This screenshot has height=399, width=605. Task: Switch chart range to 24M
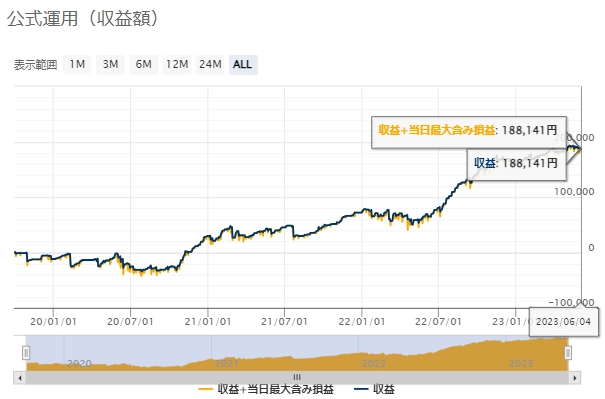coord(210,64)
